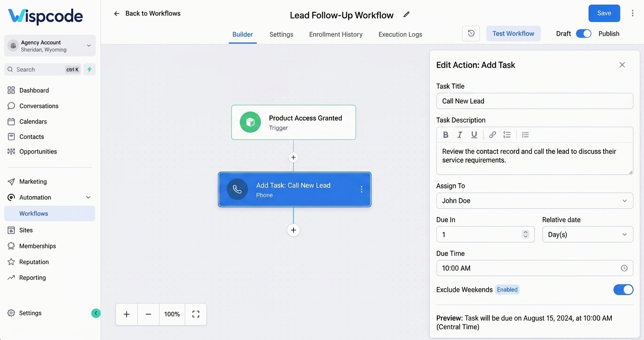Switch to the Builder tab
The width and height of the screenshot is (644, 340).
(x=242, y=34)
